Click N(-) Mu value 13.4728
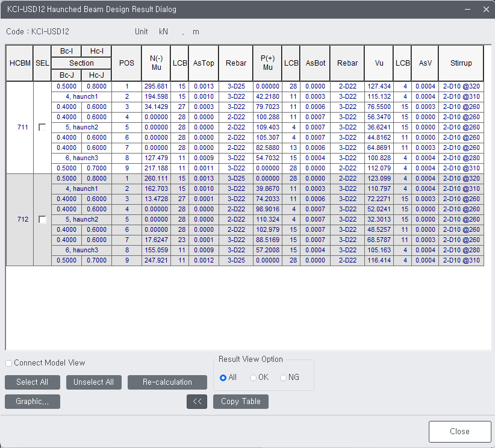495x448 pixels. point(156,199)
